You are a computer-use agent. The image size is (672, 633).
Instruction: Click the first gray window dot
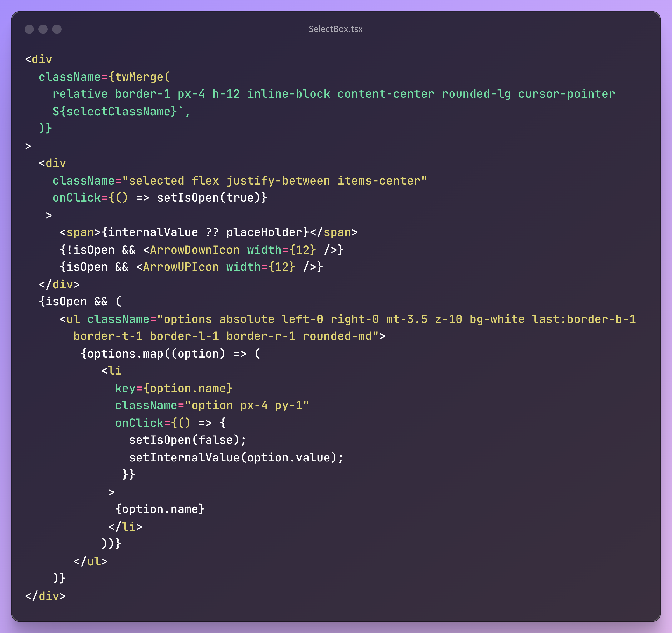pos(29,29)
